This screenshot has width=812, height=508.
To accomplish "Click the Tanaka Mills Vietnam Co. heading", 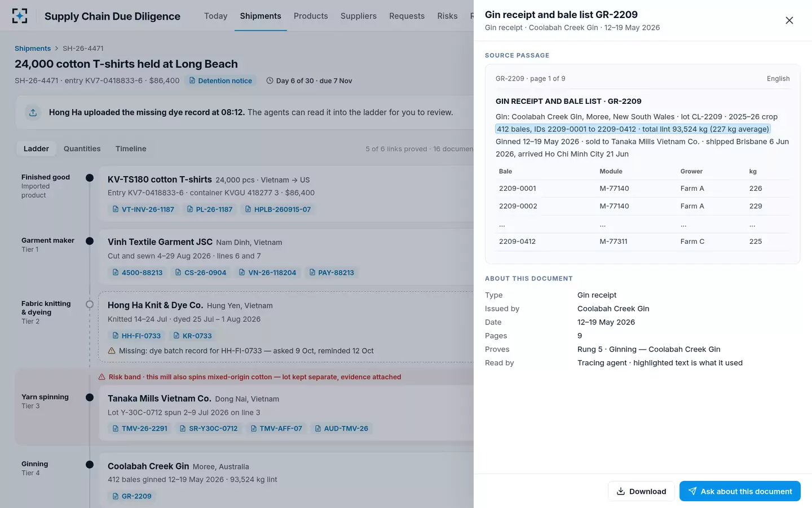I will pyautogui.click(x=160, y=398).
